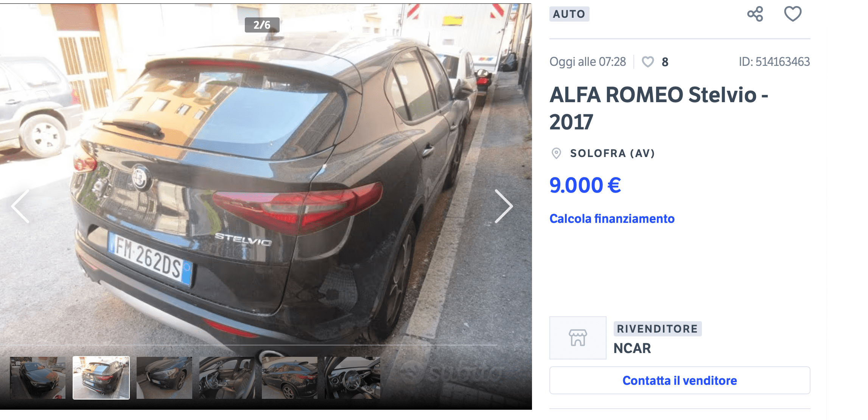The width and height of the screenshot is (868, 420).
Task: Select the second thumbnail of car rear
Action: 101,378
